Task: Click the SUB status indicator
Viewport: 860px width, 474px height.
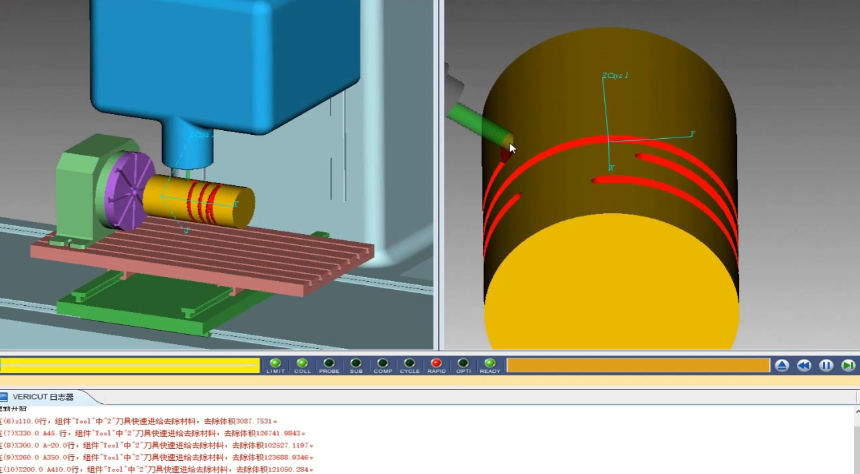Action: click(x=356, y=364)
